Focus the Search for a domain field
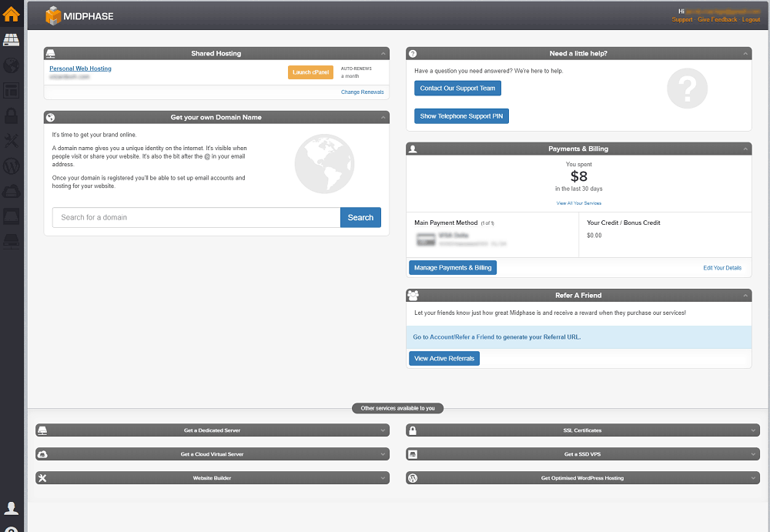This screenshot has width=770, height=532. pos(196,218)
